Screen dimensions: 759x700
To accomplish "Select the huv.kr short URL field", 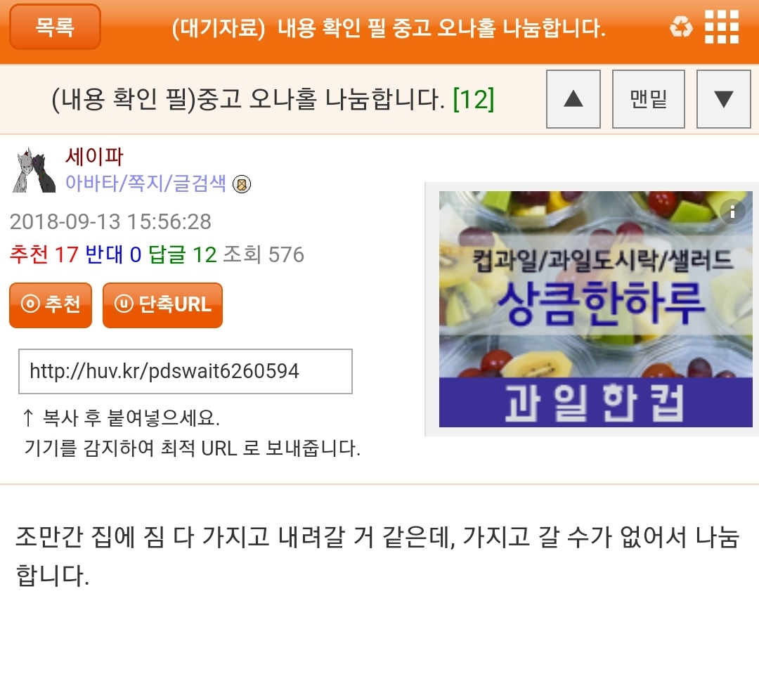I will click(186, 371).
